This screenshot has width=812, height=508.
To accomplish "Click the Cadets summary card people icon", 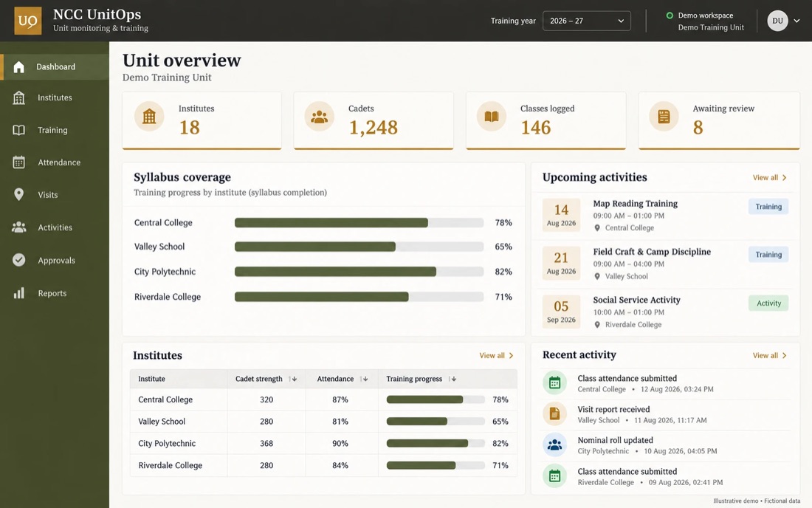I will coord(319,117).
